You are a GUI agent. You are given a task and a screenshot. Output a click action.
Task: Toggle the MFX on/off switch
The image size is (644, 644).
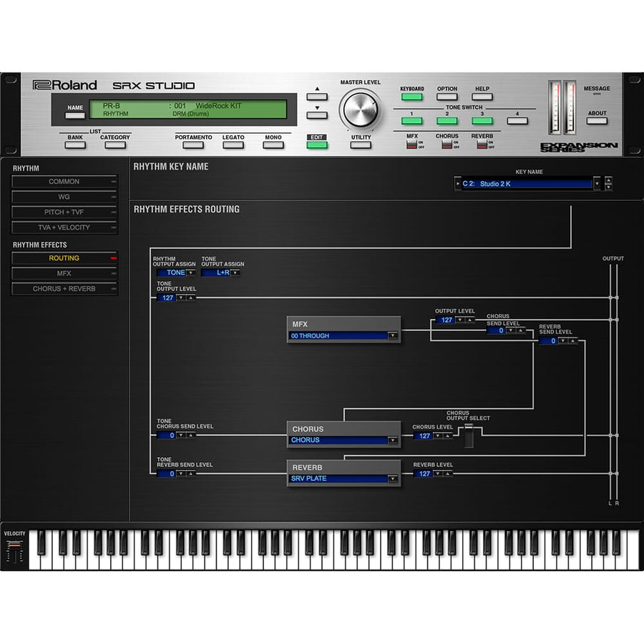point(411,144)
